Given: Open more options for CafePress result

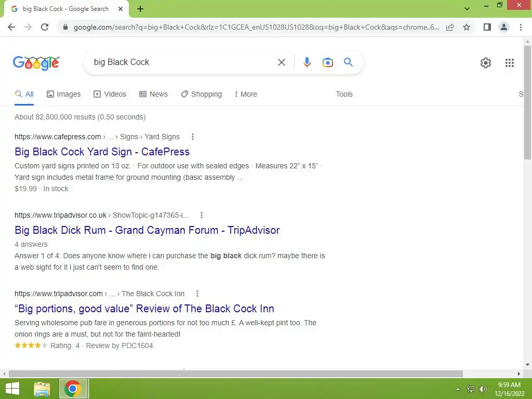Looking at the screenshot, I should (192, 137).
